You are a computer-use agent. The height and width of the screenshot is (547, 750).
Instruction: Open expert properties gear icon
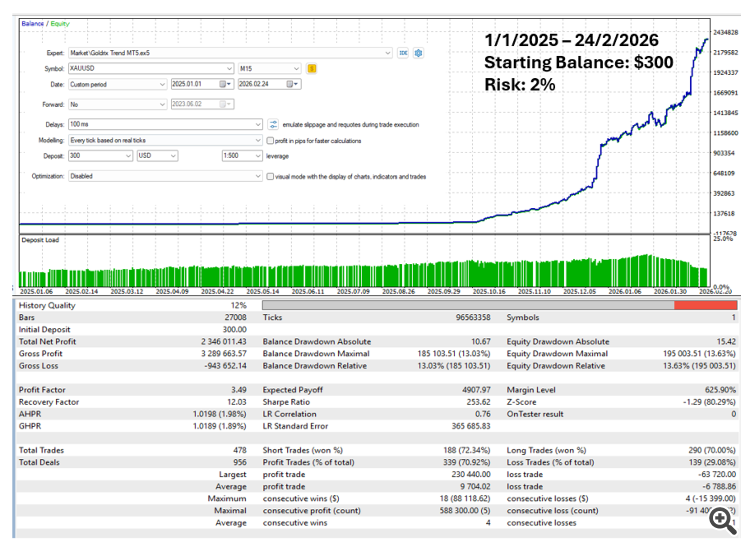pos(419,53)
